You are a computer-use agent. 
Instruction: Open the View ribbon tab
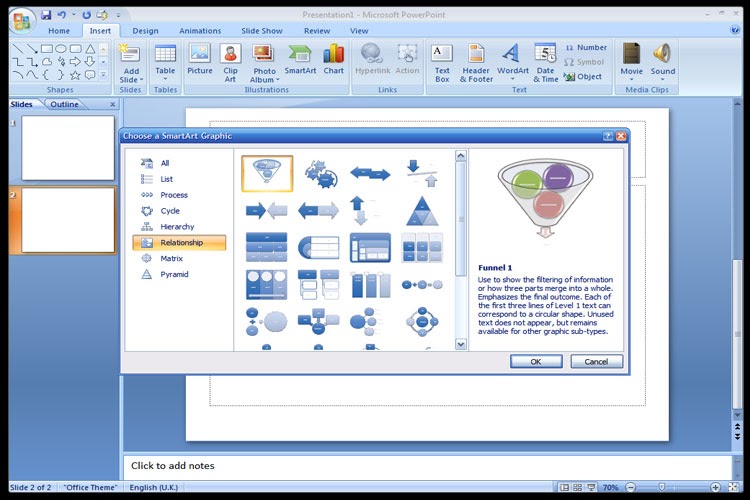pos(359,31)
